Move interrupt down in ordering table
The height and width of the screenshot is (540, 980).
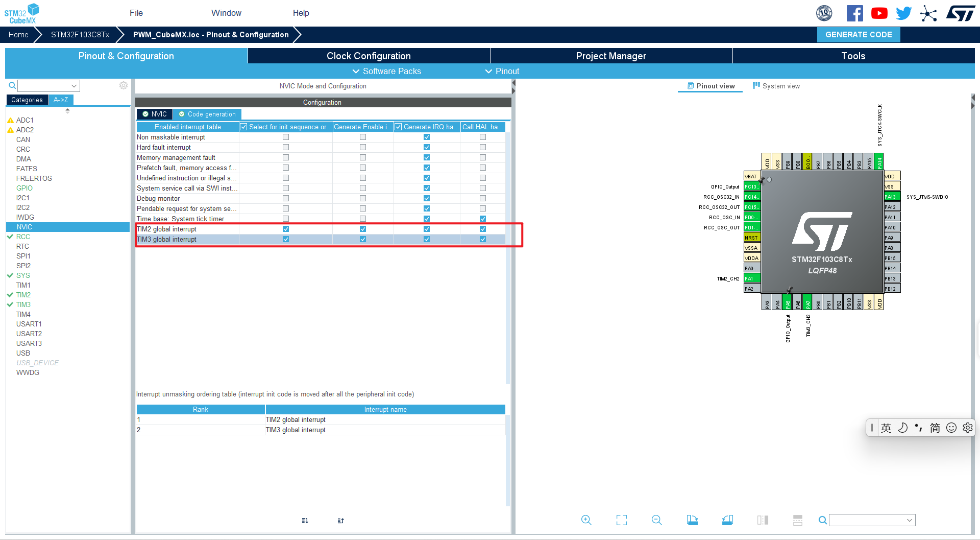coord(305,521)
